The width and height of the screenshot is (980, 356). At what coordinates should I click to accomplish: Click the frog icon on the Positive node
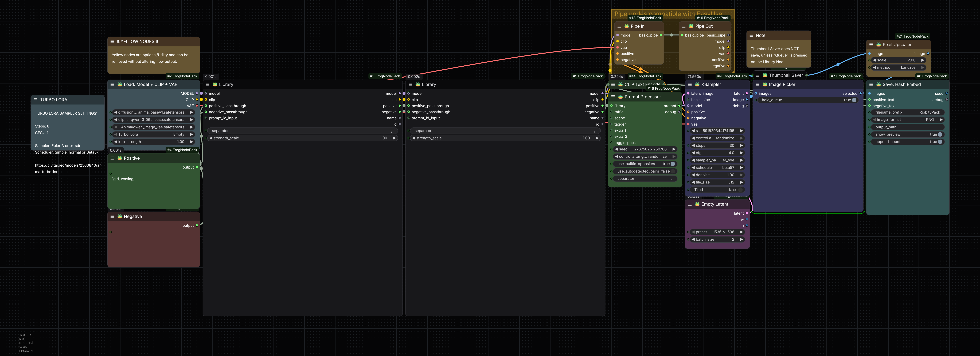(119, 158)
